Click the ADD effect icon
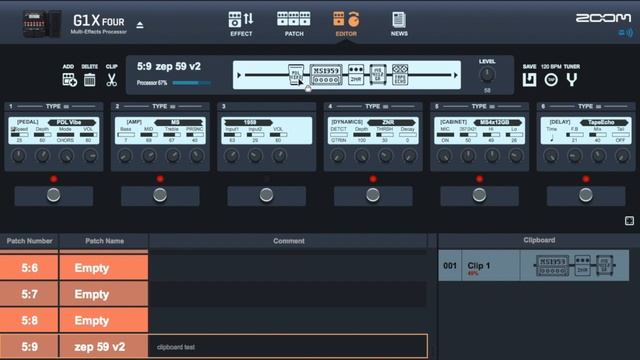Viewport: 640px width, 360px height. [69, 80]
